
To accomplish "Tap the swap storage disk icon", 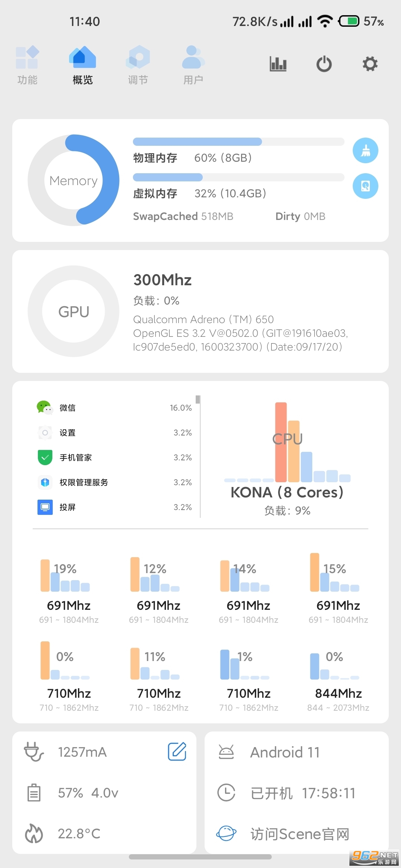I will click(365, 186).
